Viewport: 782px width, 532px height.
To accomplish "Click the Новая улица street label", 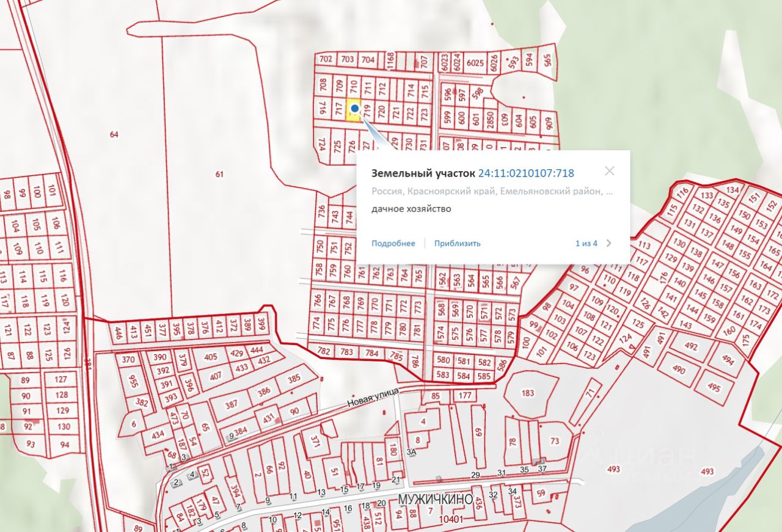I will point(372,397).
